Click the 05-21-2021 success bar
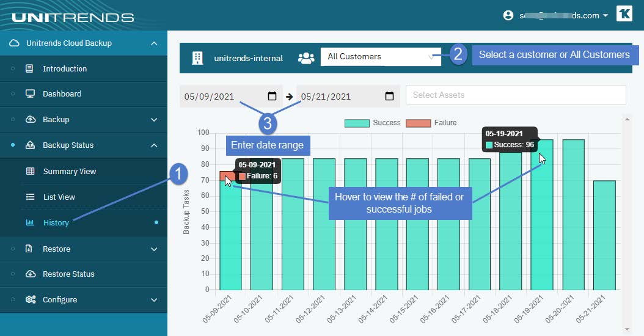The width and height of the screenshot is (644, 336). (604, 235)
